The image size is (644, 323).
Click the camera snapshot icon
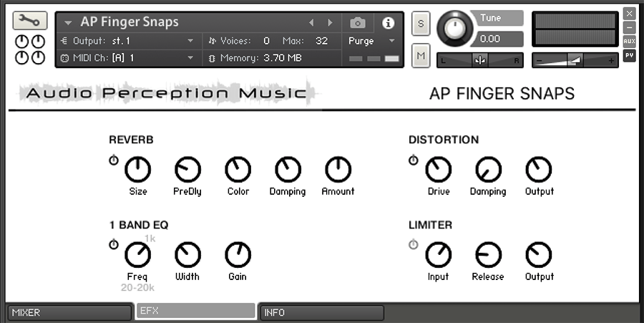(x=358, y=23)
